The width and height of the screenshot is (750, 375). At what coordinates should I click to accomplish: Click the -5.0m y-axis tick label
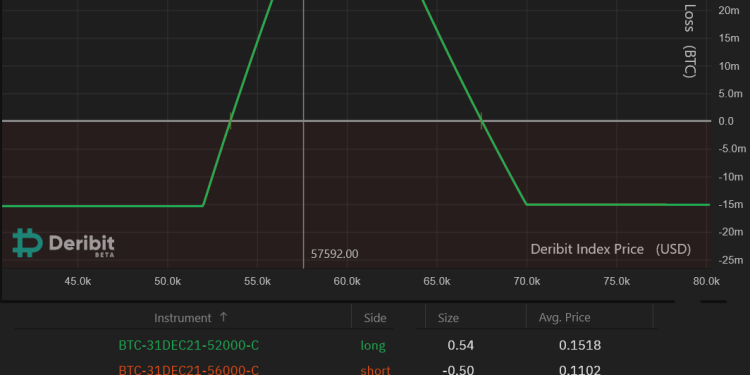[731, 149]
